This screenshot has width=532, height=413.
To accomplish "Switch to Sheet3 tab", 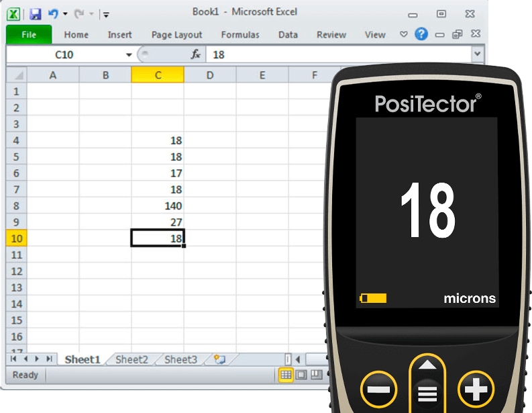I will click(x=181, y=359).
